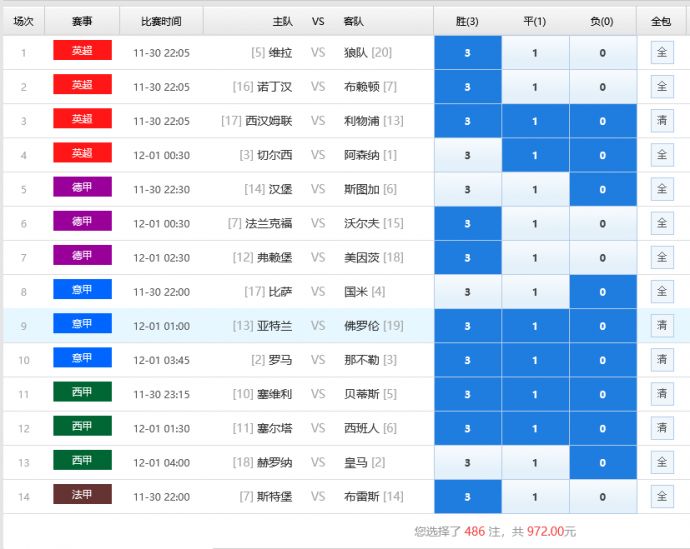690x549 pixels.
Task: Select all outcomes for match 14 (全)
Action: [662, 497]
